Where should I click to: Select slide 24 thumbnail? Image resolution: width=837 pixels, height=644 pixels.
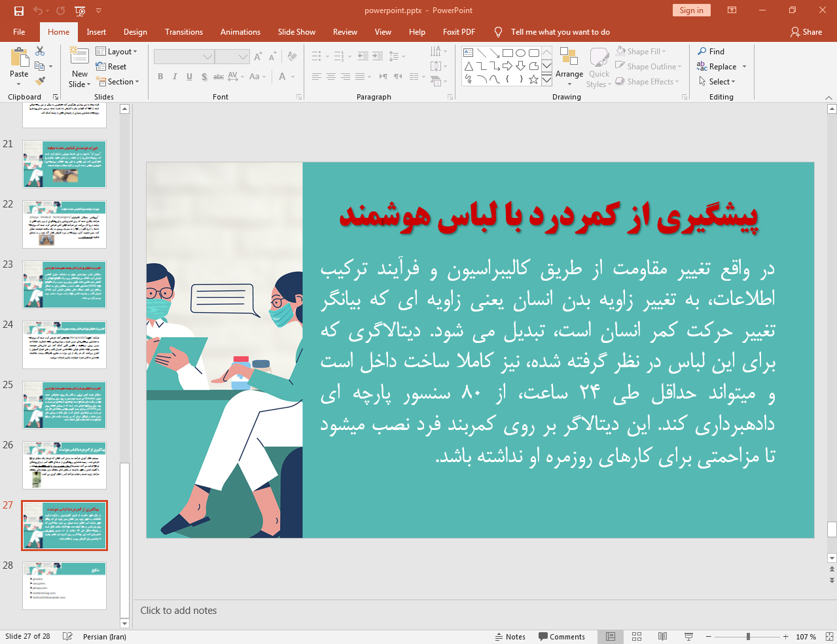pyautogui.click(x=64, y=345)
